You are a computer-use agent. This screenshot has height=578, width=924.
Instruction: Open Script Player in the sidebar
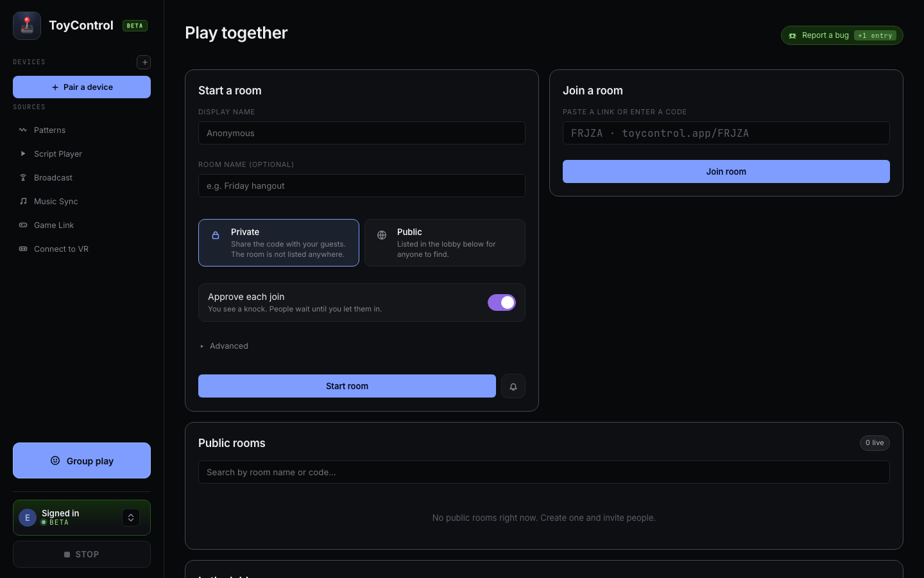(x=81, y=154)
